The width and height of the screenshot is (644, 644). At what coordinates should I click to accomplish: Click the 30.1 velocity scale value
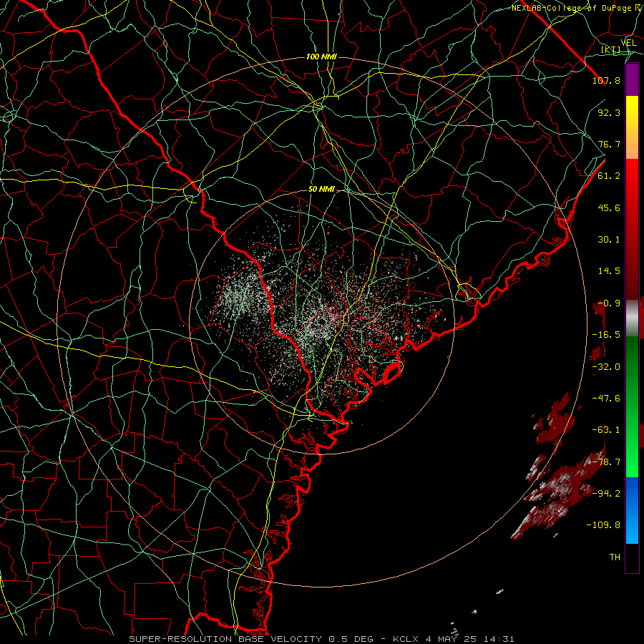click(x=609, y=240)
